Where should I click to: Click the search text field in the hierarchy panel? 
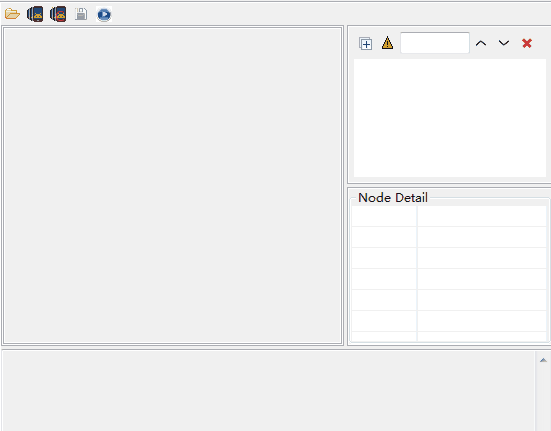point(435,43)
